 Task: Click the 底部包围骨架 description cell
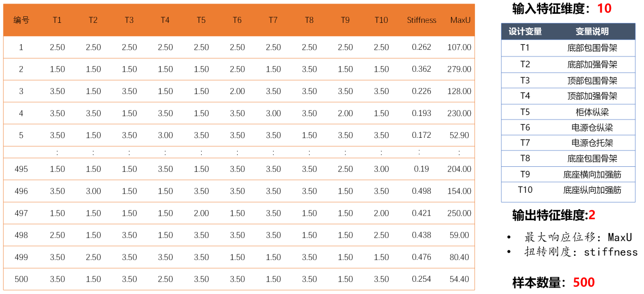pos(592,48)
